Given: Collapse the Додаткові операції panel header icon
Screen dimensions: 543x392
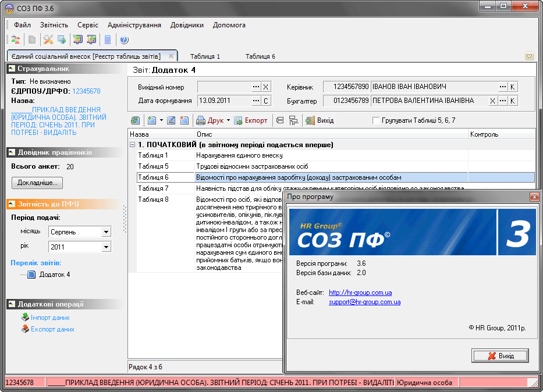Looking at the screenshot, I should click(x=12, y=304).
